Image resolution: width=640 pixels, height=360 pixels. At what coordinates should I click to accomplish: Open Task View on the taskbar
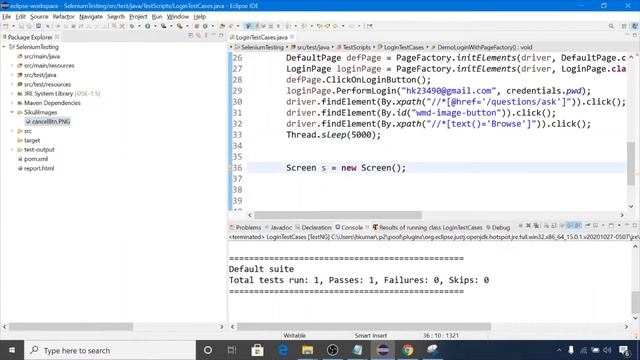coord(232,350)
